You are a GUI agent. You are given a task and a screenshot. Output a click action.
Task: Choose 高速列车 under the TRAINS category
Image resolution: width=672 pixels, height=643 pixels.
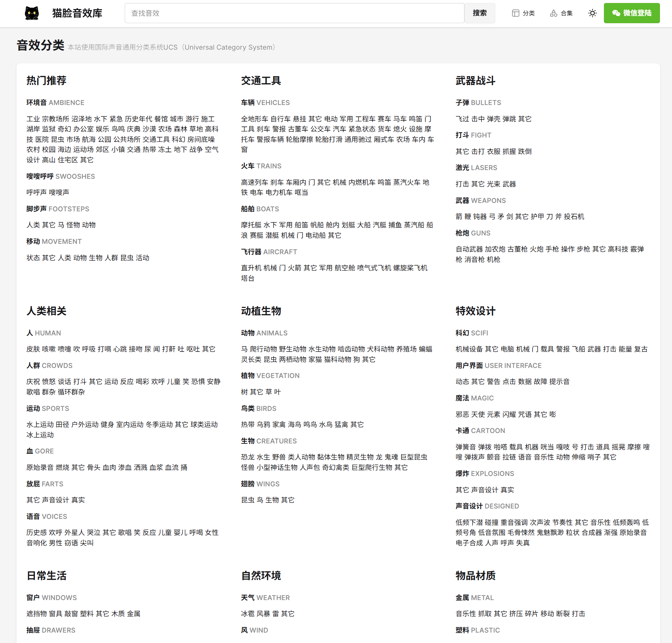click(254, 182)
